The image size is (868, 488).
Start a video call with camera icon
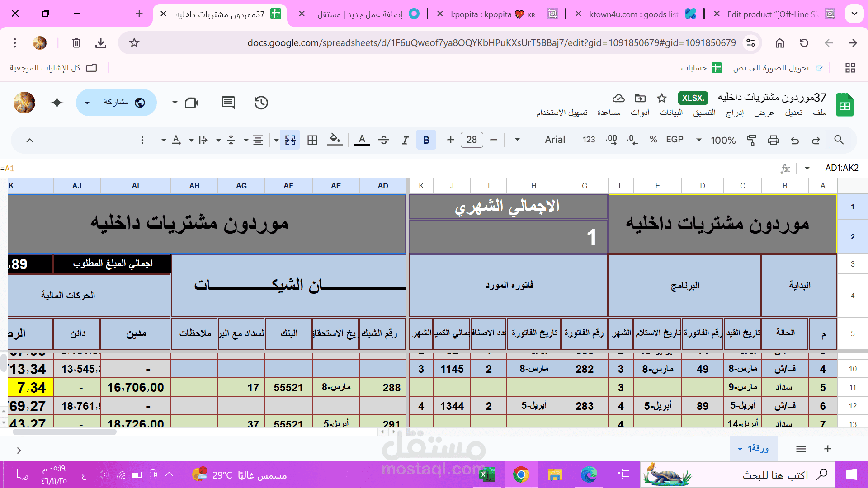point(192,103)
